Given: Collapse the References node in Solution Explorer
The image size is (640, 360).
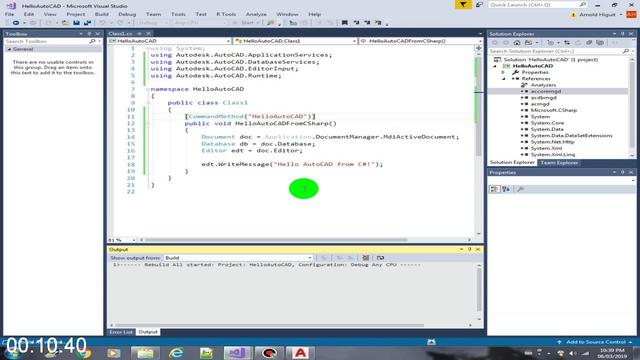Looking at the screenshot, I should coord(503,78).
